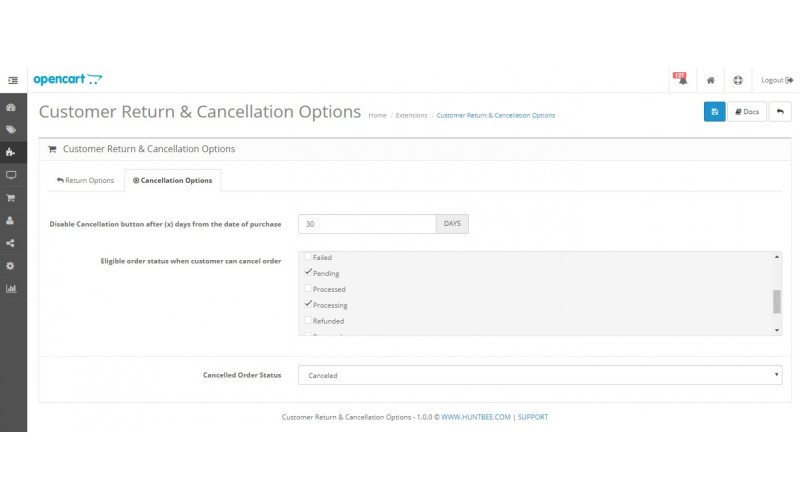Select the Cancellation Options tab
Viewport: 800px width, 500px height.
click(172, 180)
